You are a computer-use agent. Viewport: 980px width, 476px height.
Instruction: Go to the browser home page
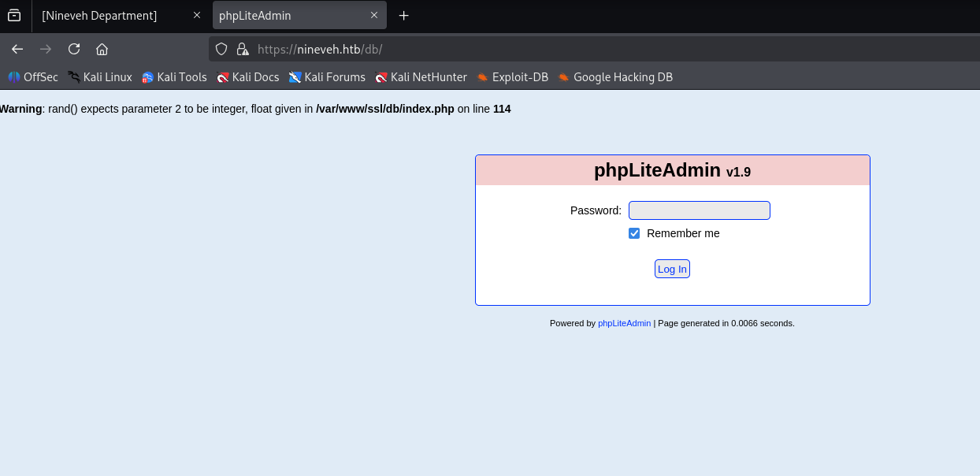click(x=102, y=49)
